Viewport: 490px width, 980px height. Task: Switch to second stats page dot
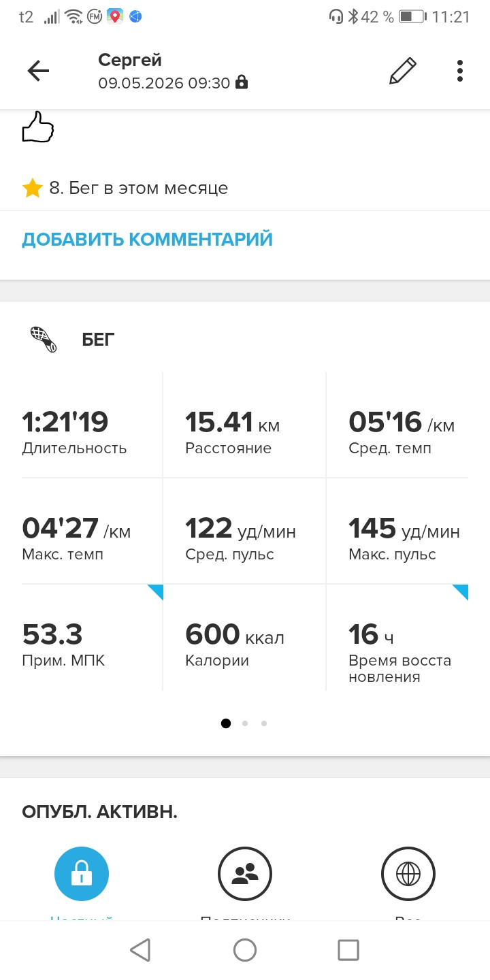coord(245,723)
